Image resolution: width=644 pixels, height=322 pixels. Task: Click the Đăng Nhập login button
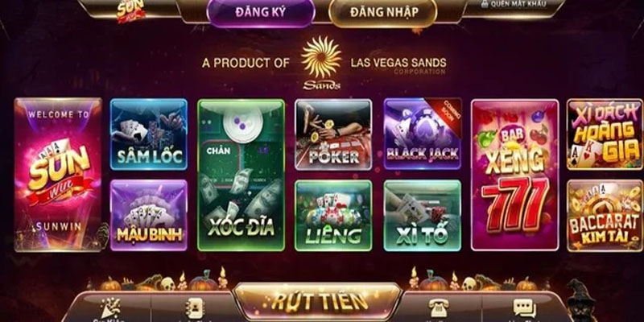383,13
